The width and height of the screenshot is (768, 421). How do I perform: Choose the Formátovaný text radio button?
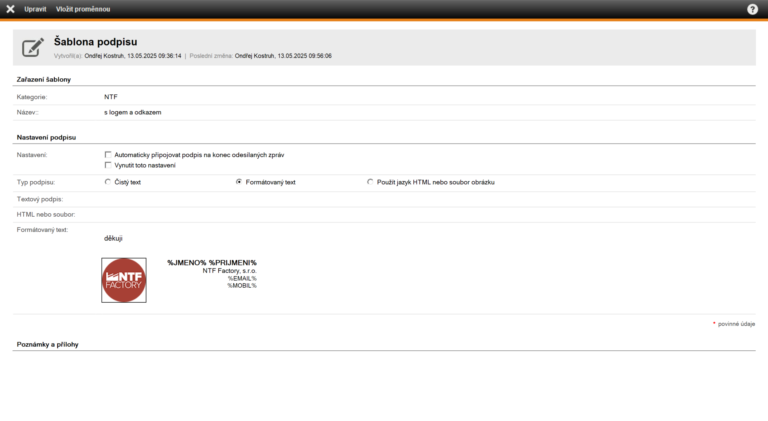point(239,182)
